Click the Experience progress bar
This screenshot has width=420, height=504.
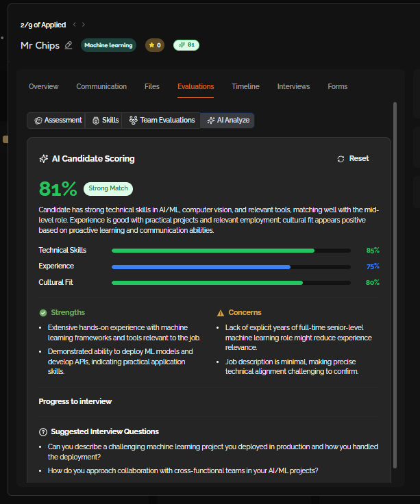231,267
